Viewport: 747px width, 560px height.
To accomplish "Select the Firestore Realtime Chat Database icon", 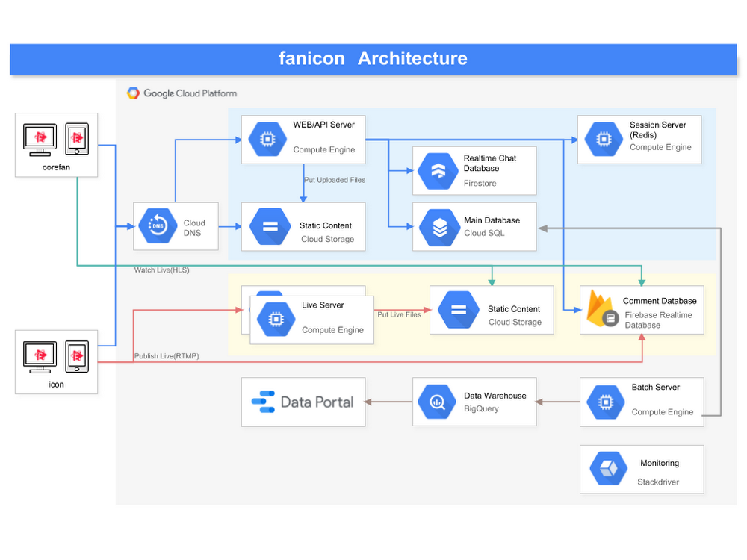I will click(438, 171).
